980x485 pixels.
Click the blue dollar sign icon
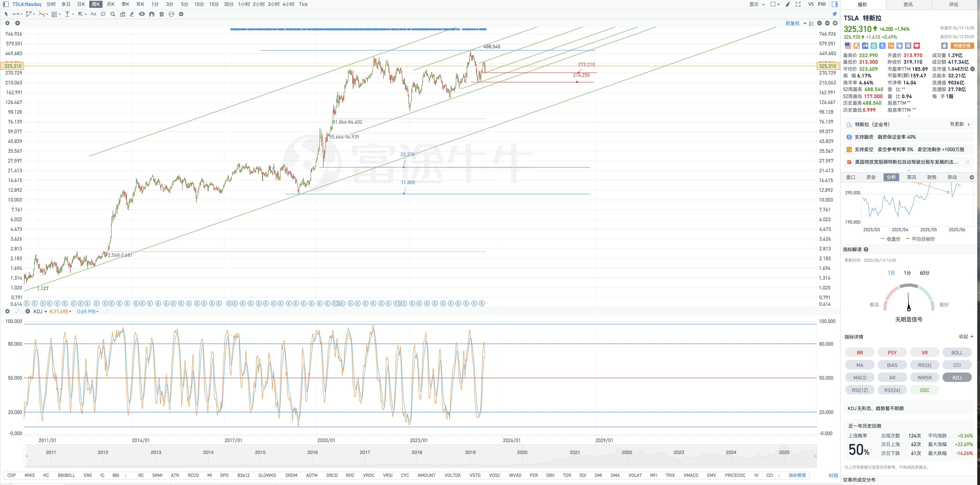tap(882, 46)
